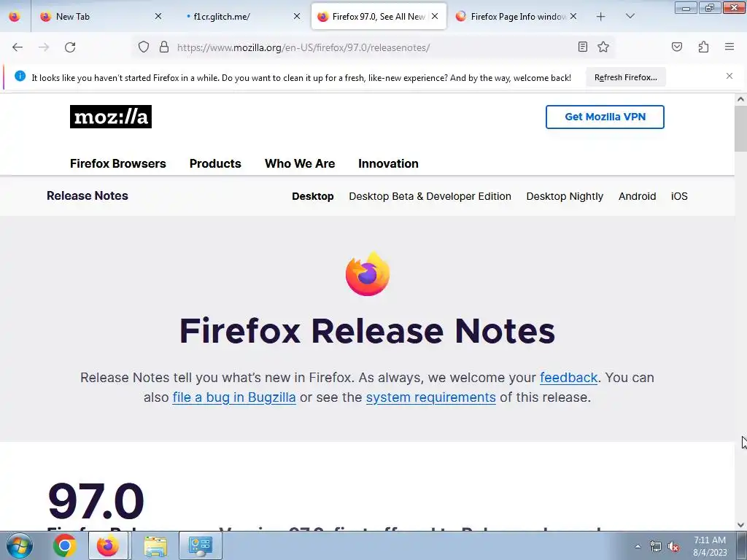Expand the list all tabs chevron

click(630, 17)
